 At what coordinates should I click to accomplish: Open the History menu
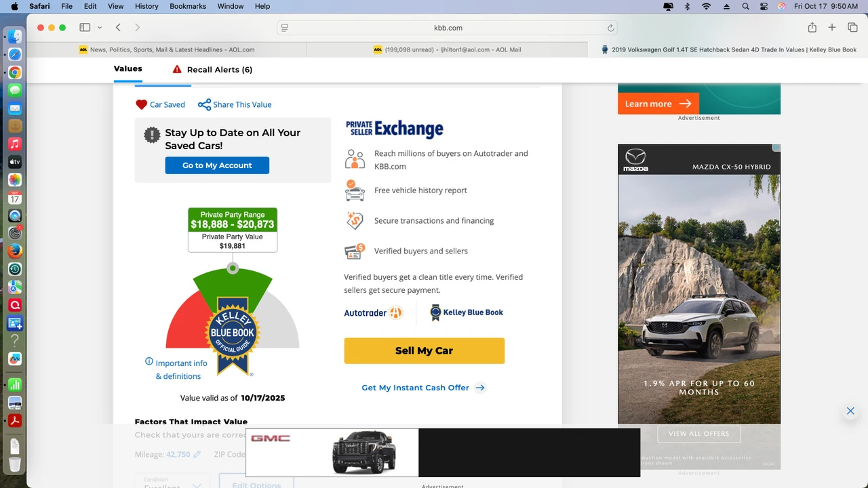(146, 6)
